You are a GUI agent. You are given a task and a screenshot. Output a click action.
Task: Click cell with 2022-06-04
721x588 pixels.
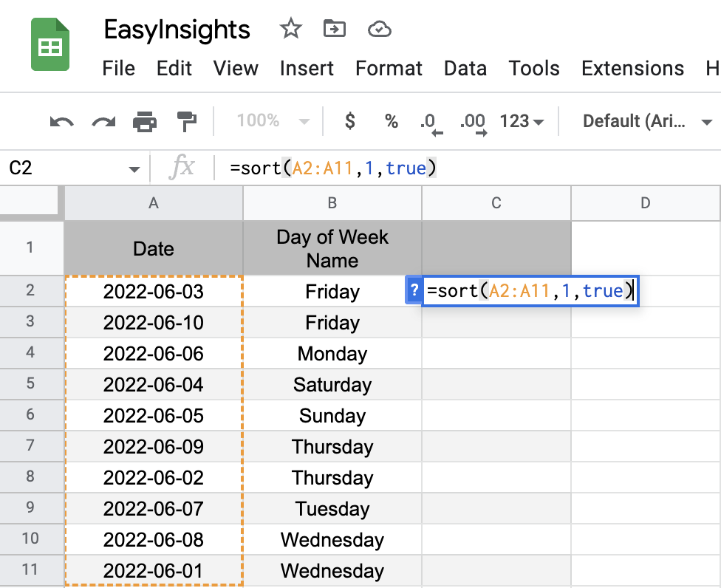pos(154,384)
